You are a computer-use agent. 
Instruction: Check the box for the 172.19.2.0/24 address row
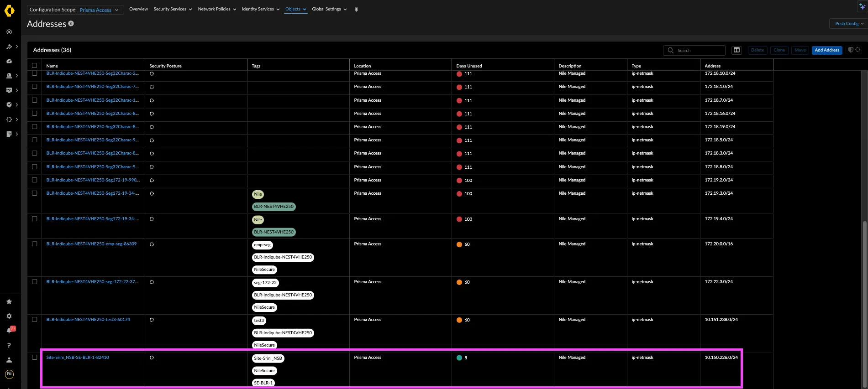(x=34, y=180)
